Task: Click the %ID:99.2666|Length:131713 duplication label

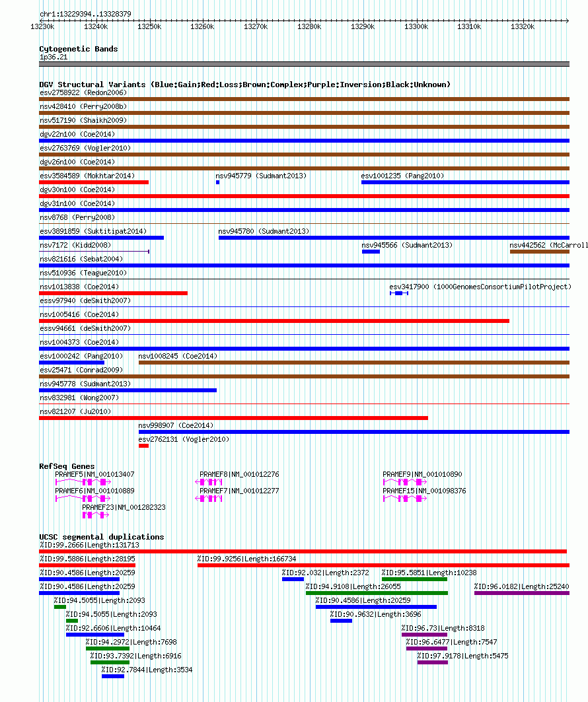Action: point(89,545)
